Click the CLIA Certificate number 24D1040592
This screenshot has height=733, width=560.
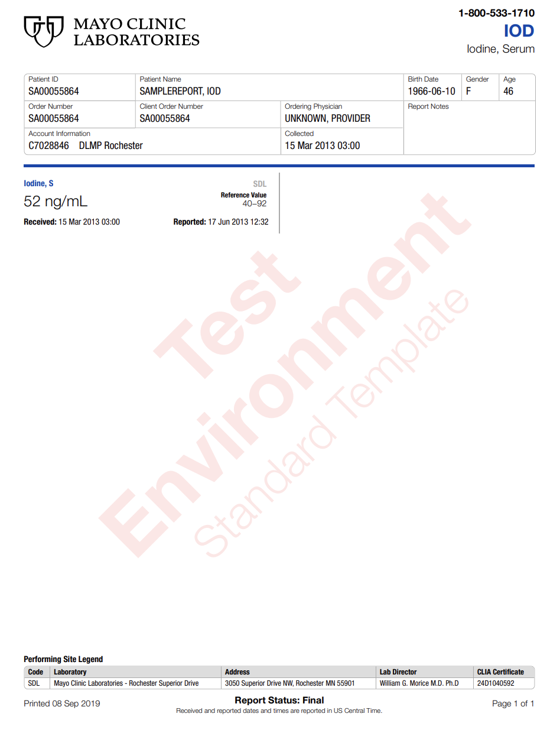[x=496, y=683]
